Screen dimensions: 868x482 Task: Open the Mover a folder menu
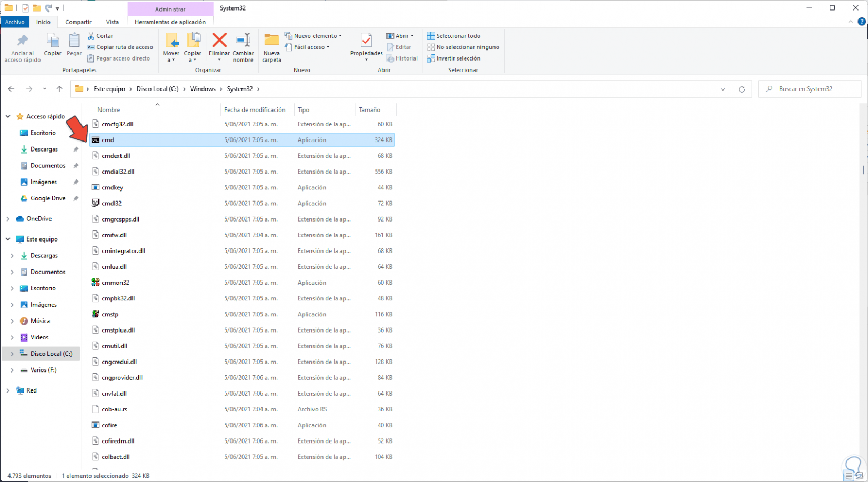(x=171, y=47)
